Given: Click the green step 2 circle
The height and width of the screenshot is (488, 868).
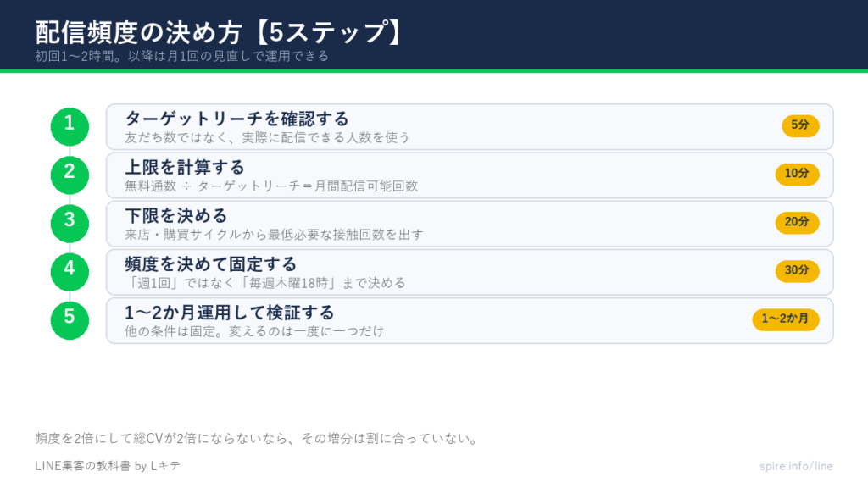Looking at the screenshot, I should [70, 175].
